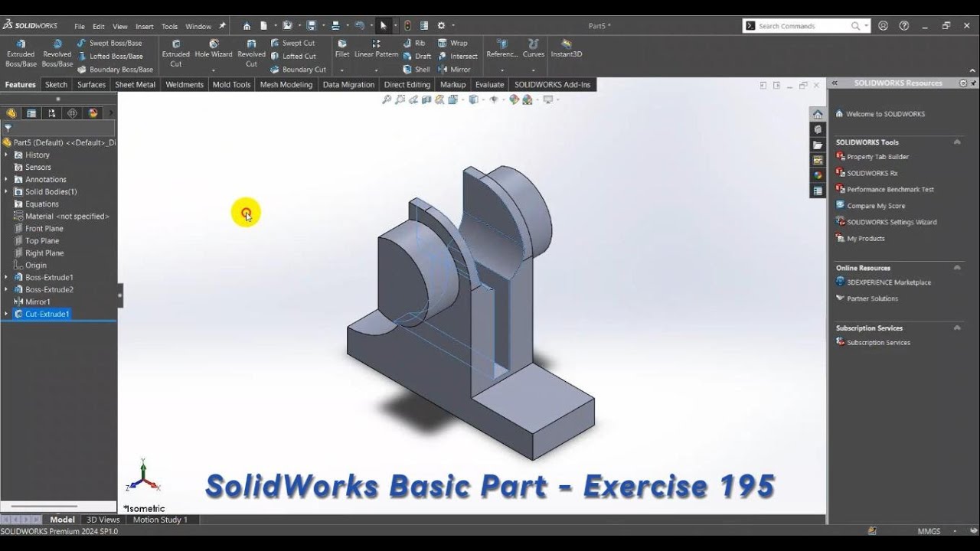The height and width of the screenshot is (551, 980).
Task: Choose the Lofted Cut tool
Action: pos(293,56)
